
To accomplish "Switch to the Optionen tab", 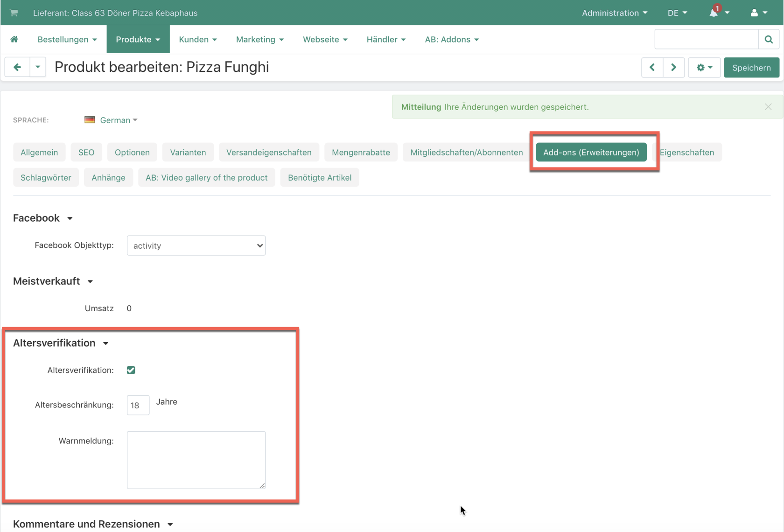I will (132, 152).
